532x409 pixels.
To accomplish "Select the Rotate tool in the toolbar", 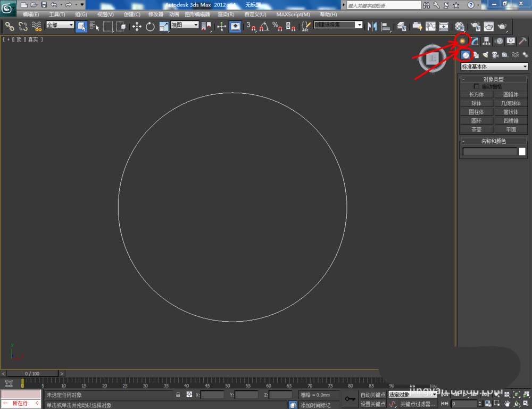I will click(150, 27).
